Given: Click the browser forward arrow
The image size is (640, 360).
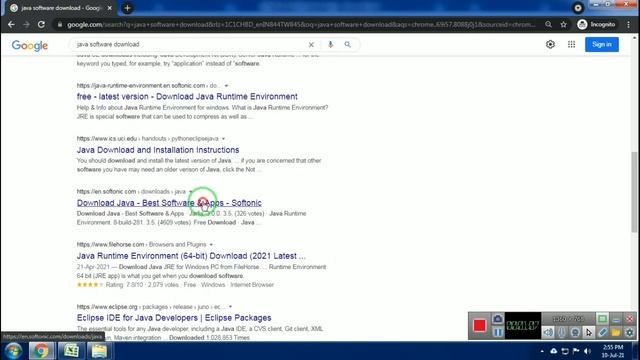Looking at the screenshot, I should coord(26,24).
